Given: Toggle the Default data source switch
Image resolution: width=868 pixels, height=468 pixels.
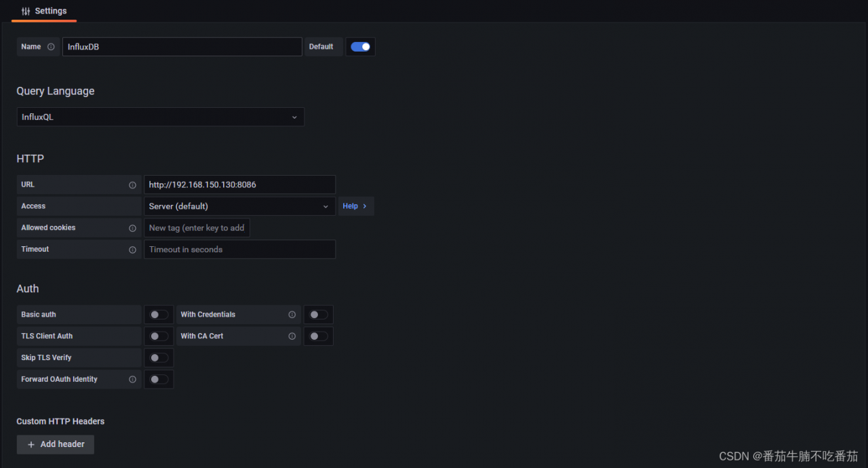Looking at the screenshot, I should [361, 47].
